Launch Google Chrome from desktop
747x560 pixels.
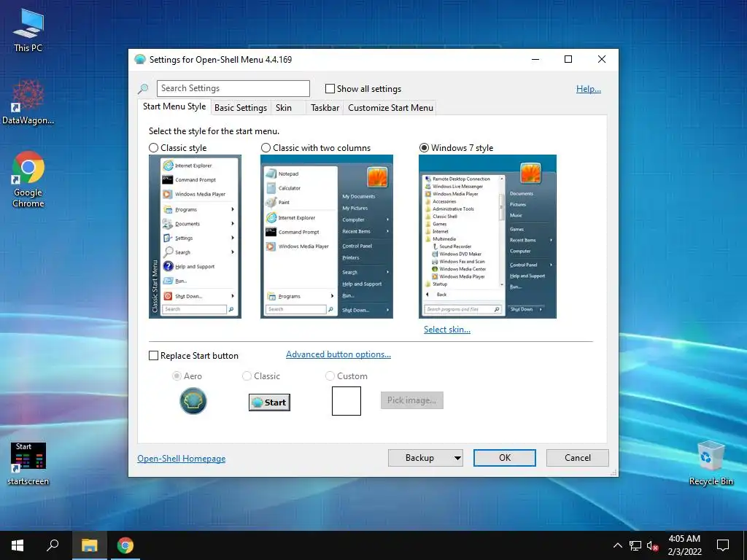click(x=28, y=179)
